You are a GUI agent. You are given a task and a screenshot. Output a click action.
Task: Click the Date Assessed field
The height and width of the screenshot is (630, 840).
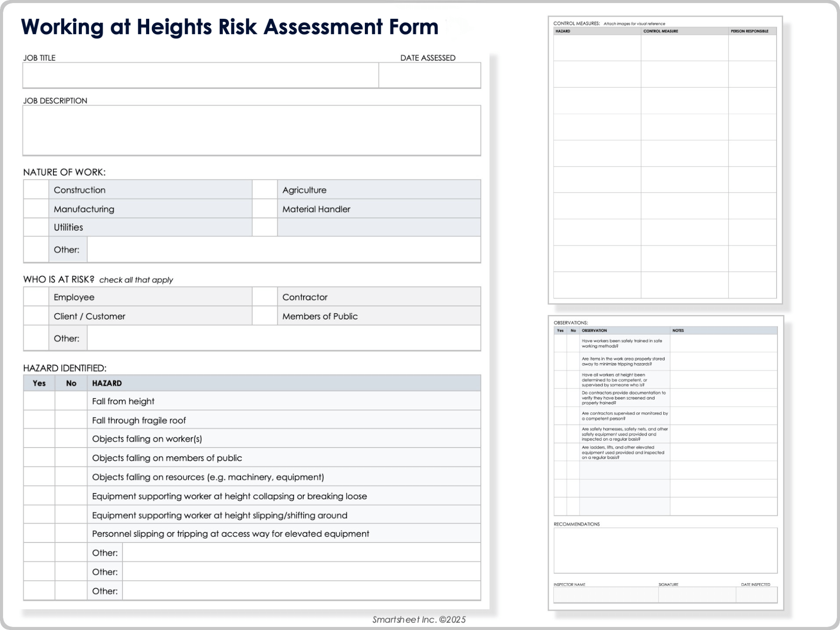pos(430,75)
